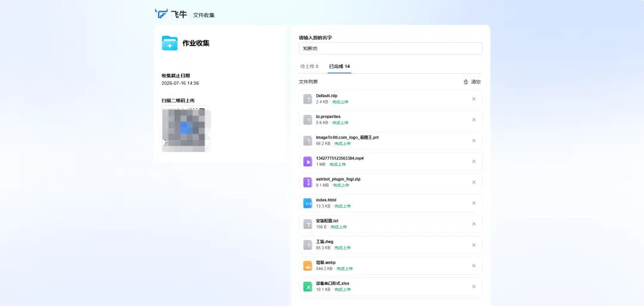This screenshot has width=644, height=306.
Task: Click the unknown file icon of bi.properties
Action: (x=308, y=120)
